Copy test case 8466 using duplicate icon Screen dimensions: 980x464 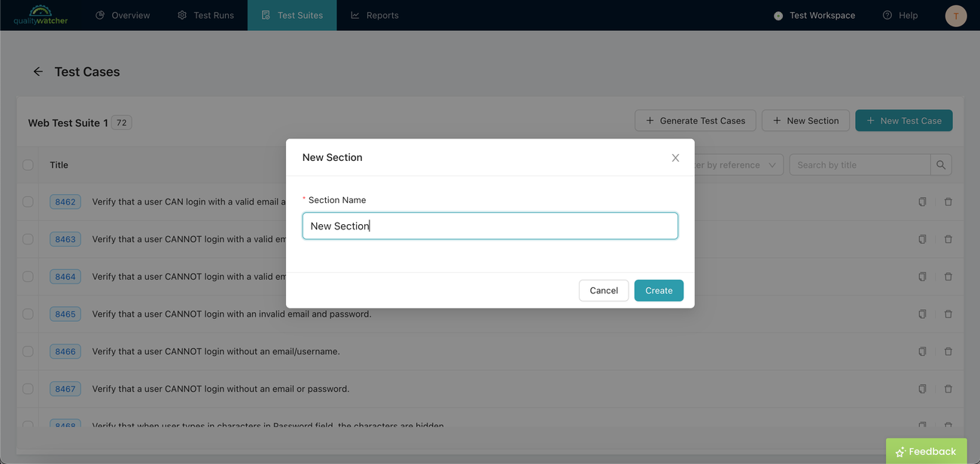[922, 351]
